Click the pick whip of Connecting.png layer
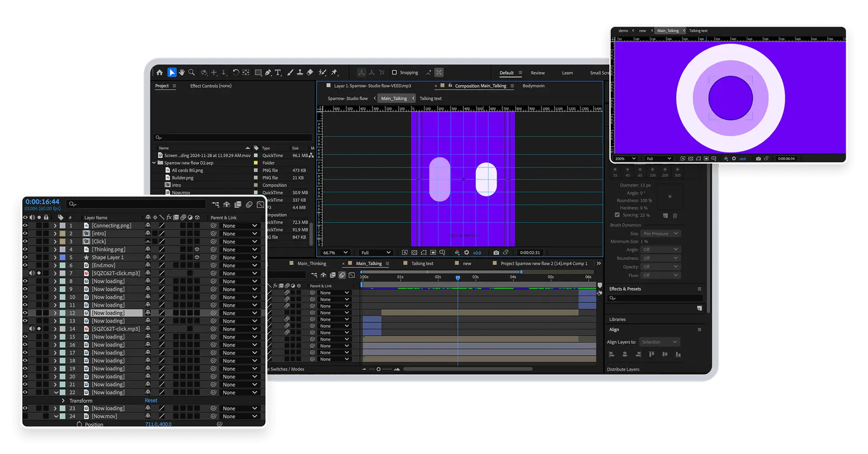868x454 pixels. 214,226
